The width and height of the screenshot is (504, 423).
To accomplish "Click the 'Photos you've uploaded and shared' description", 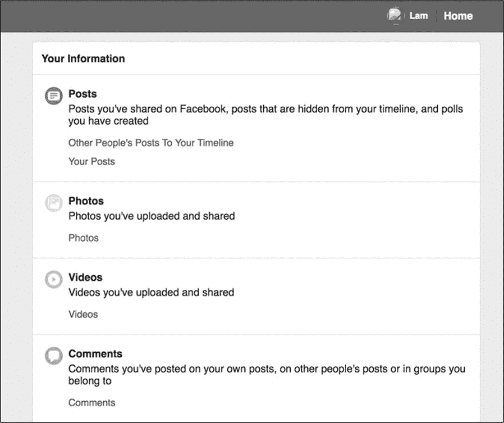I will point(152,216).
